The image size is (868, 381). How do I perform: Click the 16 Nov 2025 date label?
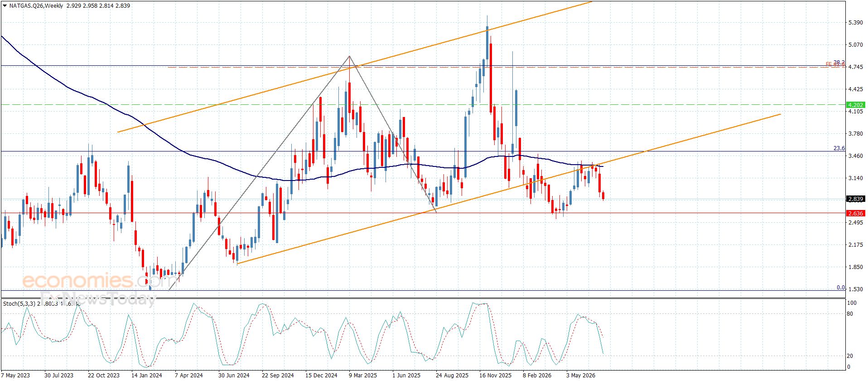(x=495, y=375)
